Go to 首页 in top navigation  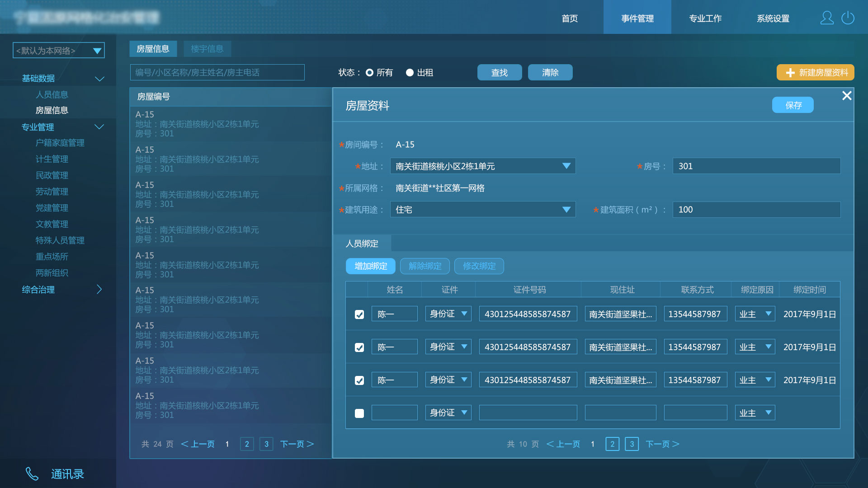click(570, 18)
